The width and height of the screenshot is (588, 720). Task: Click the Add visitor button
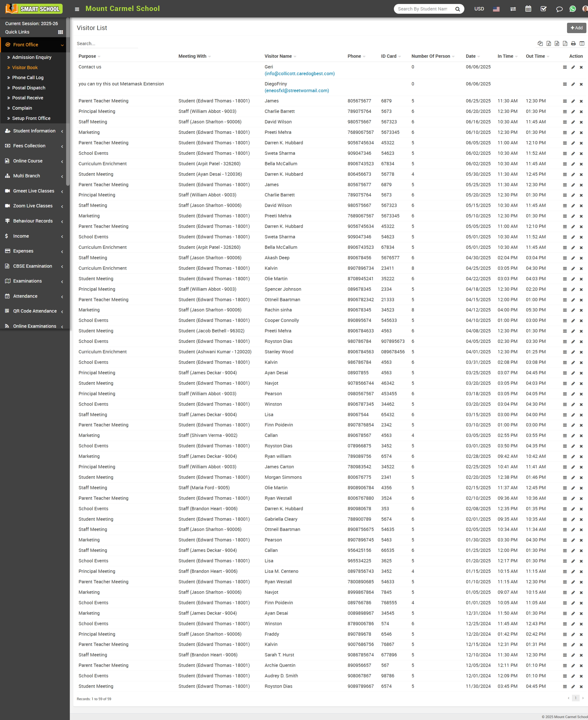point(576,28)
